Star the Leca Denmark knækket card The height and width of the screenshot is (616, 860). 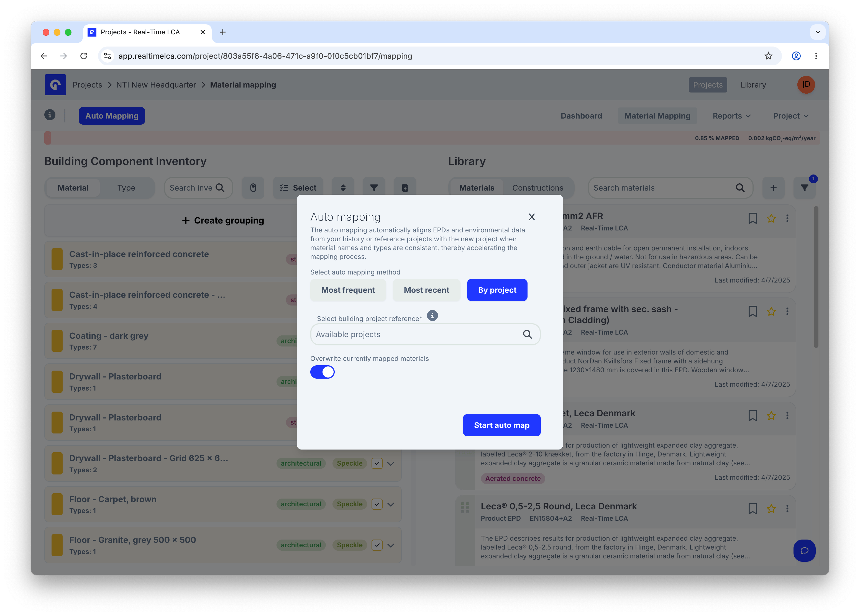771,415
